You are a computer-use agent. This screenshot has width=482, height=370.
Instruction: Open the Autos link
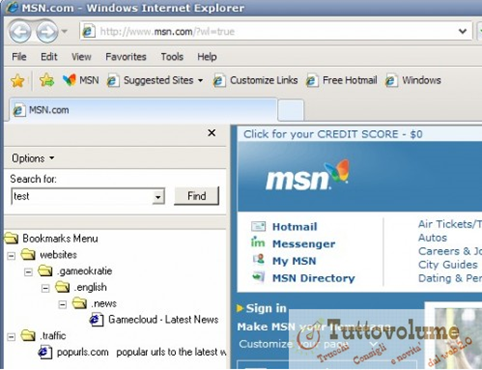(x=432, y=238)
